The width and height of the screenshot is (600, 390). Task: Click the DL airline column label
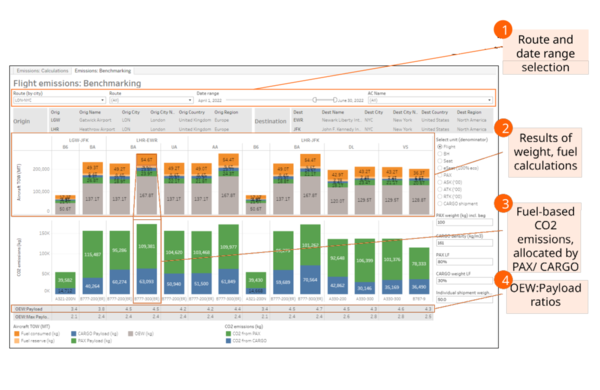pyautogui.click(x=351, y=147)
